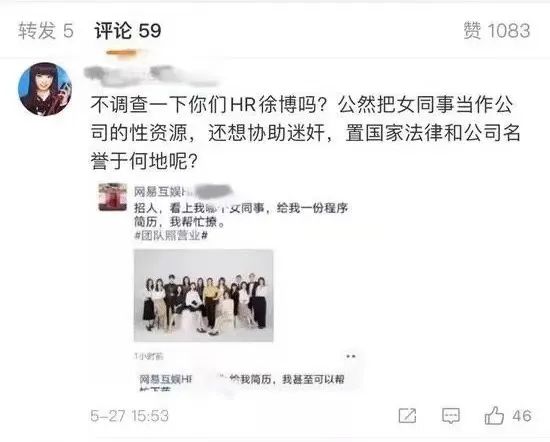Tap the share icon under the comment
The image size is (550, 442).
(x=408, y=416)
